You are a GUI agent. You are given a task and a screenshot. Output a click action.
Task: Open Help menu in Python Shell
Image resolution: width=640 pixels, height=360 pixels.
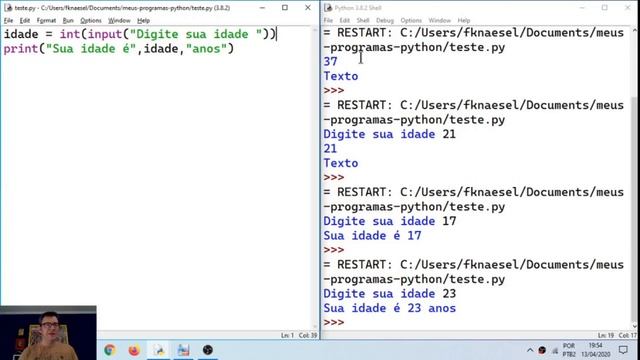click(x=464, y=20)
